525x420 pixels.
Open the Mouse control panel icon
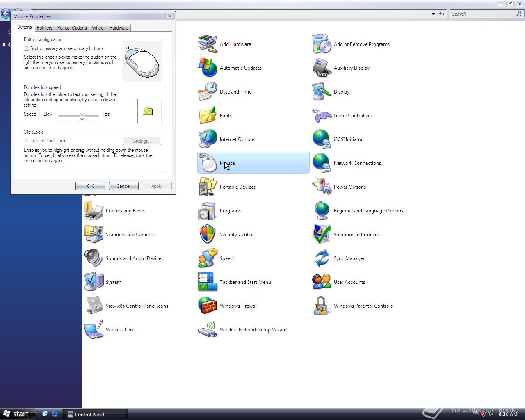[x=208, y=163]
